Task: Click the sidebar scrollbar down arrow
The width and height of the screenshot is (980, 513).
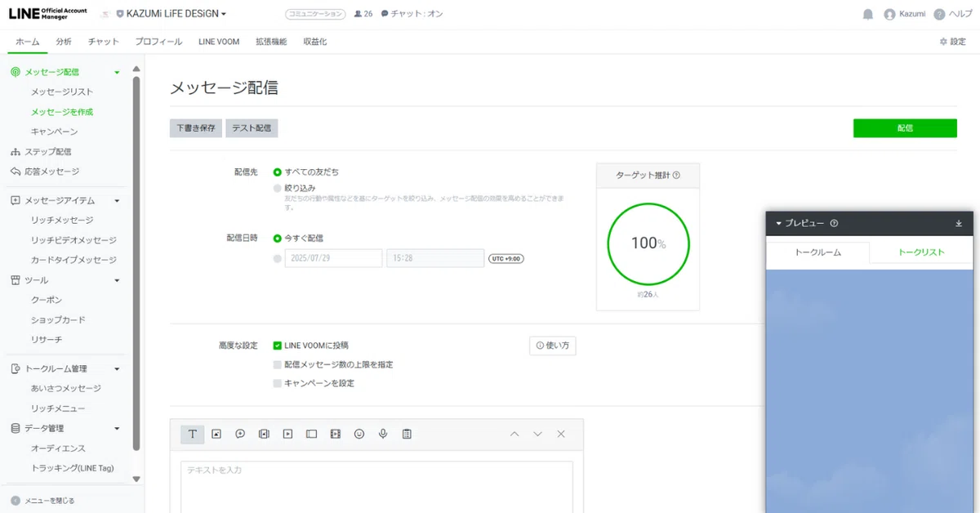Action: pyautogui.click(x=136, y=480)
